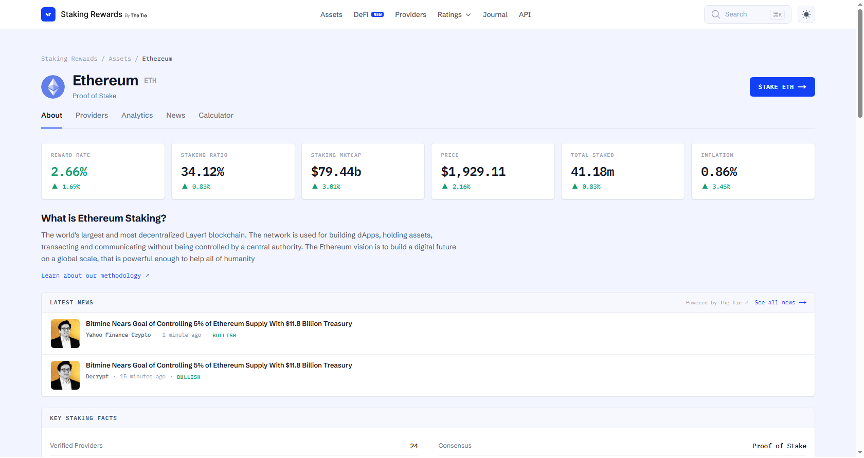Click the Key Staking Facts header

click(x=83, y=418)
